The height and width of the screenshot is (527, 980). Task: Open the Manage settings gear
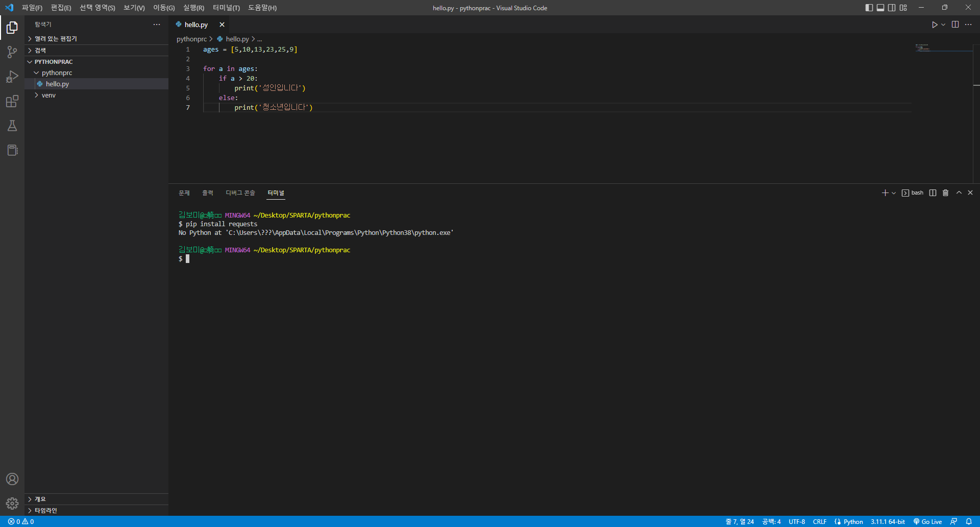click(12, 504)
